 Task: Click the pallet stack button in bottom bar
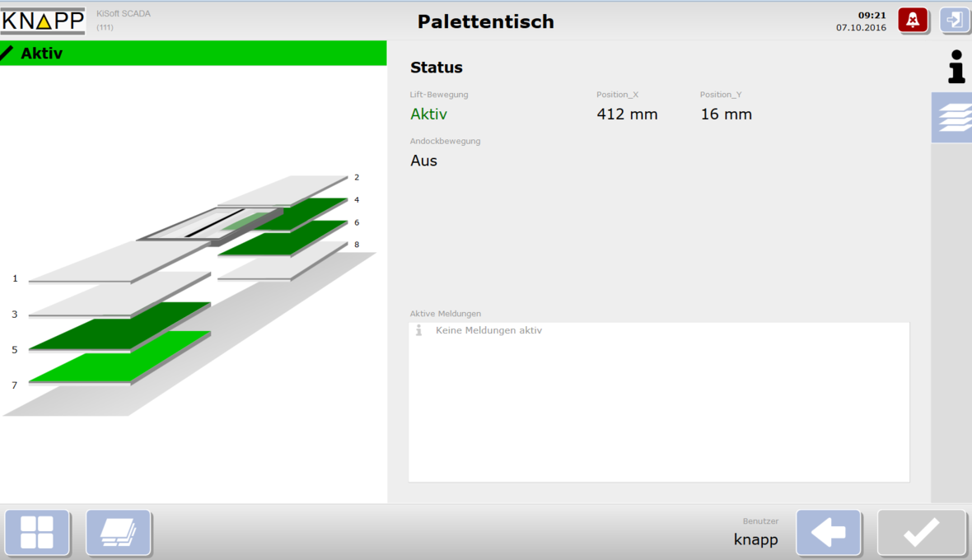119,532
